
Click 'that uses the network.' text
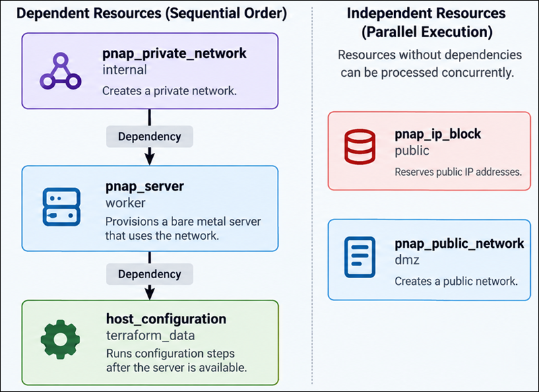[162, 236]
